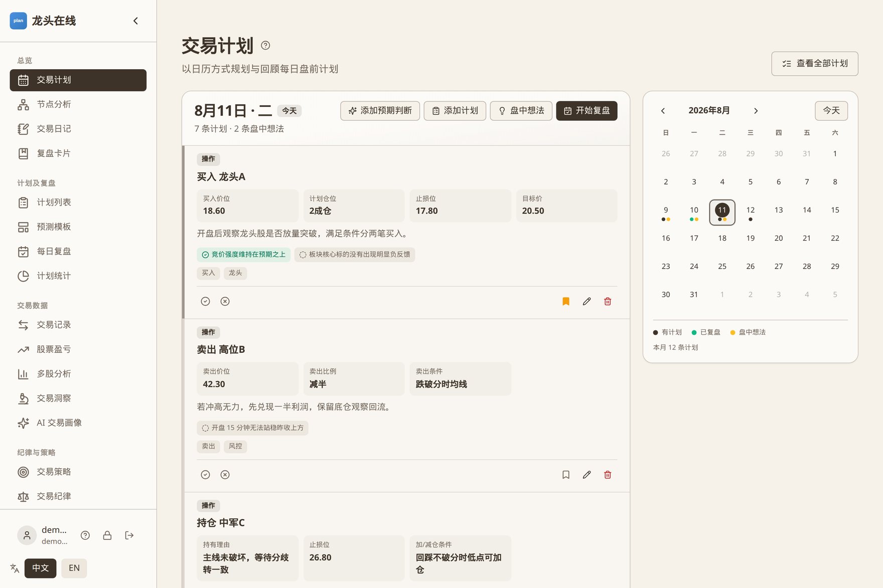
Task: Open 交易纪律 in the sidebar
Action: tap(78, 497)
